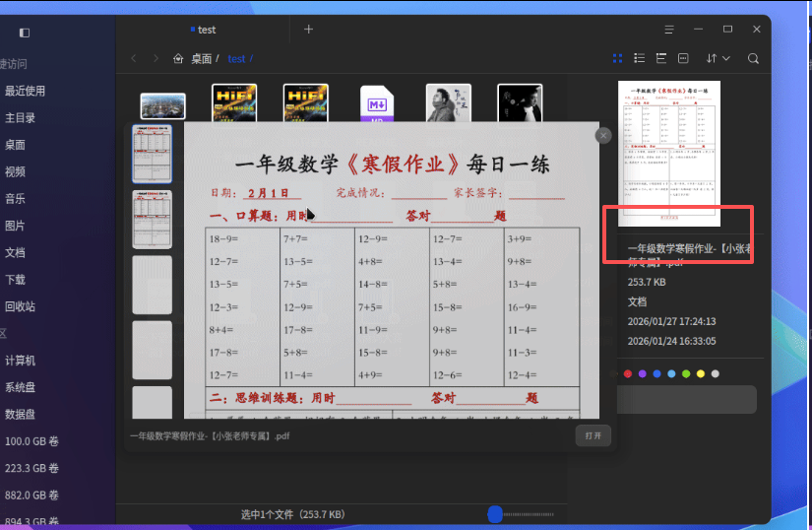812x530 pixels.
Task: Open the sort order dropdown
Action: (718, 58)
